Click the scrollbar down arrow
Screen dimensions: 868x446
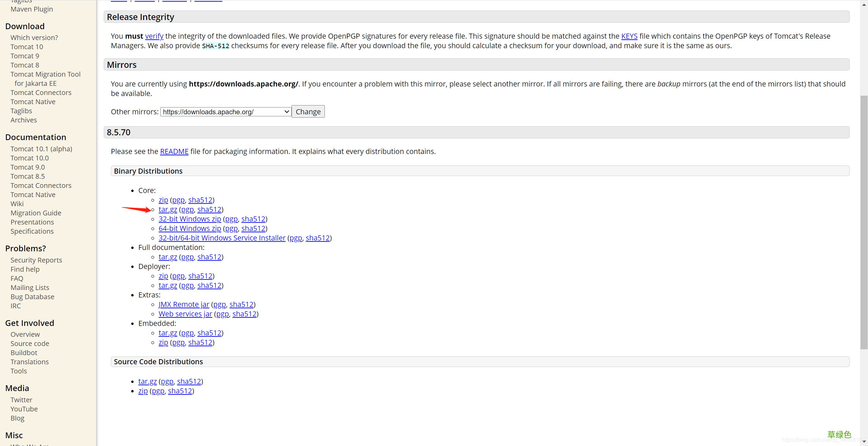click(864, 442)
